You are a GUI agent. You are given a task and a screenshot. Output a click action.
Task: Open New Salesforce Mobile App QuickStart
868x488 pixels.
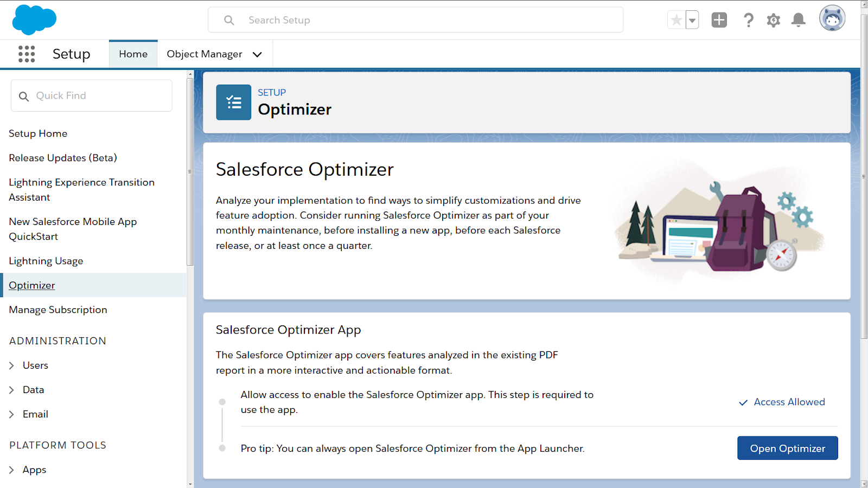pyautogui.click(x=73, y=229)
